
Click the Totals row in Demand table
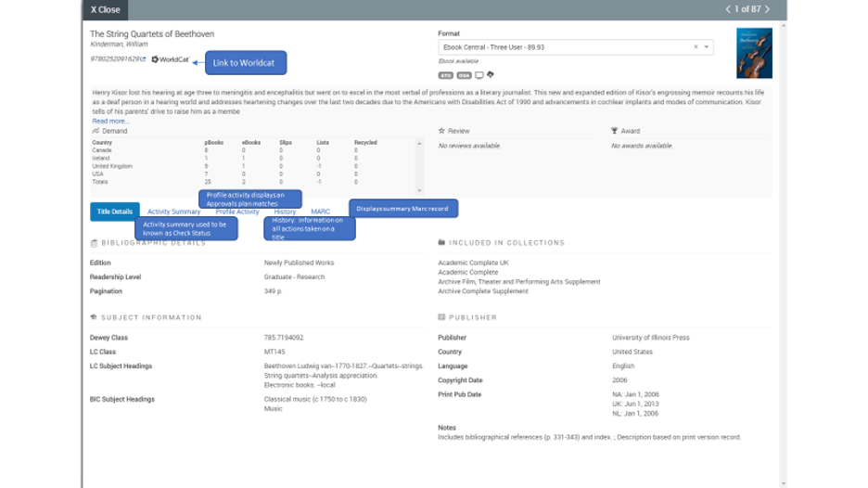252,182
